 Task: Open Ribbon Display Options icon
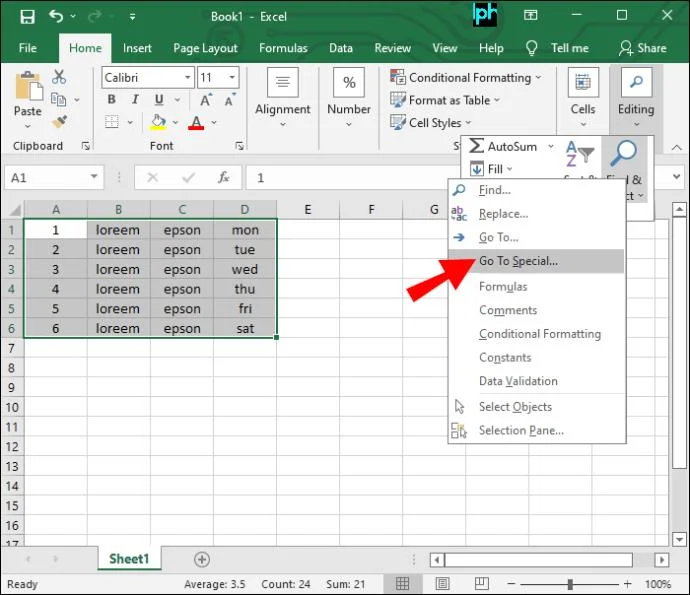click(x=530, y=16)
